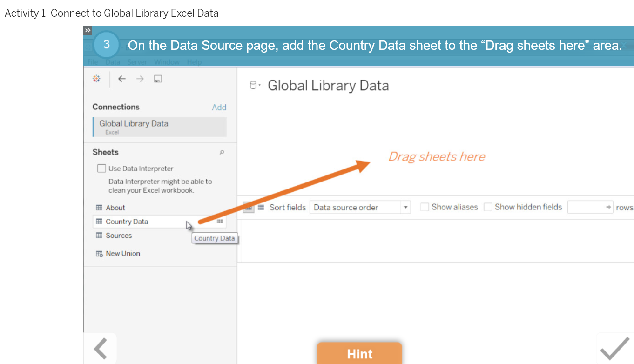This screenshot has height=364, width=634.
Task: Open the Server menu
Action: (x=137, y=62)
